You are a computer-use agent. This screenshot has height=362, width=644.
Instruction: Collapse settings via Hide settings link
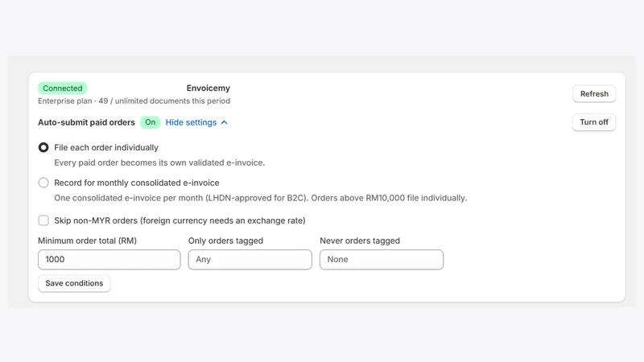[191, 122]
